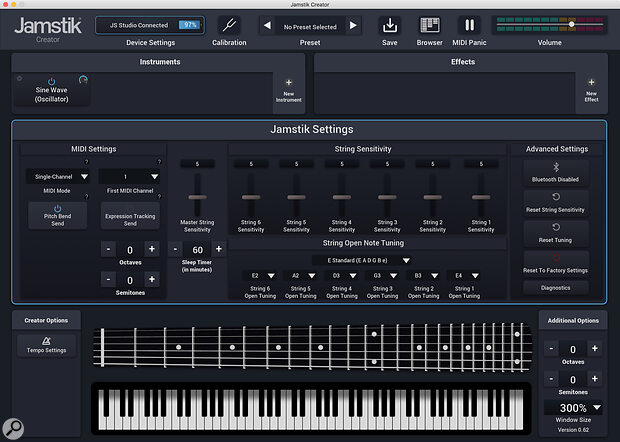Increase MIDI Settings Octaves with plus
The image size is (620, 442).
point(152,249)
